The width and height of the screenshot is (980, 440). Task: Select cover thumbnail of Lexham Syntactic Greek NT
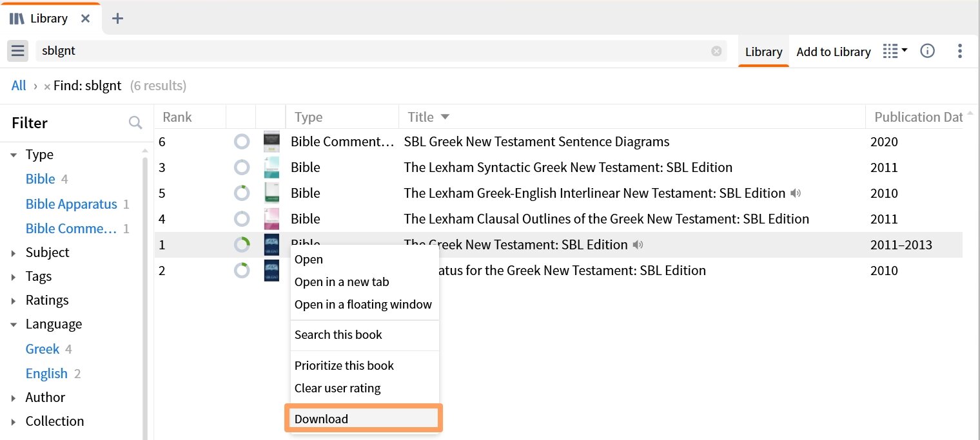[271, 167]
